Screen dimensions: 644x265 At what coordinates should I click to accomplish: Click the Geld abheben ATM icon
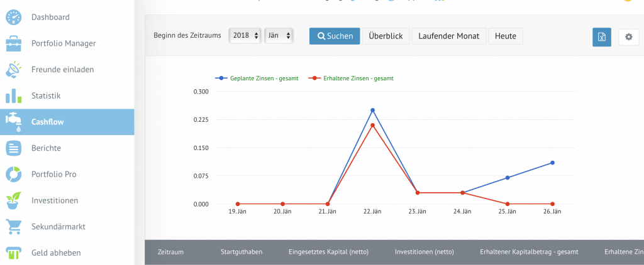click(x=14, y=252)
